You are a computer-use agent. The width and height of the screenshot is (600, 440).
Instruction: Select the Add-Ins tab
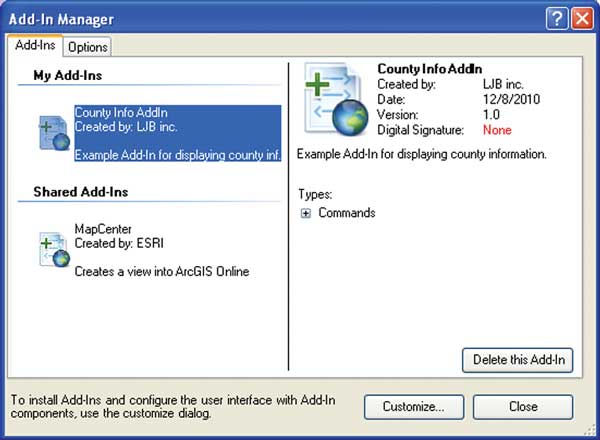click(x=35, y=46)
